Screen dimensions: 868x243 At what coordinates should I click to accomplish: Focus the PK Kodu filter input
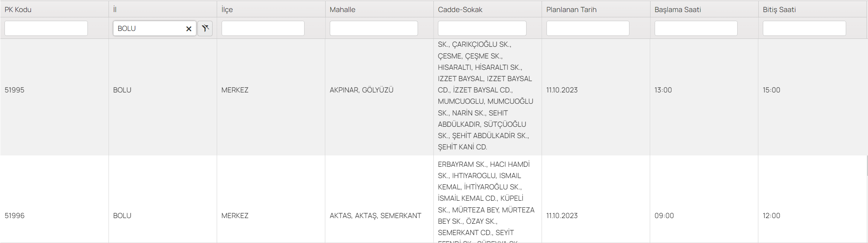pyautogui.click(x=46, y=28)
